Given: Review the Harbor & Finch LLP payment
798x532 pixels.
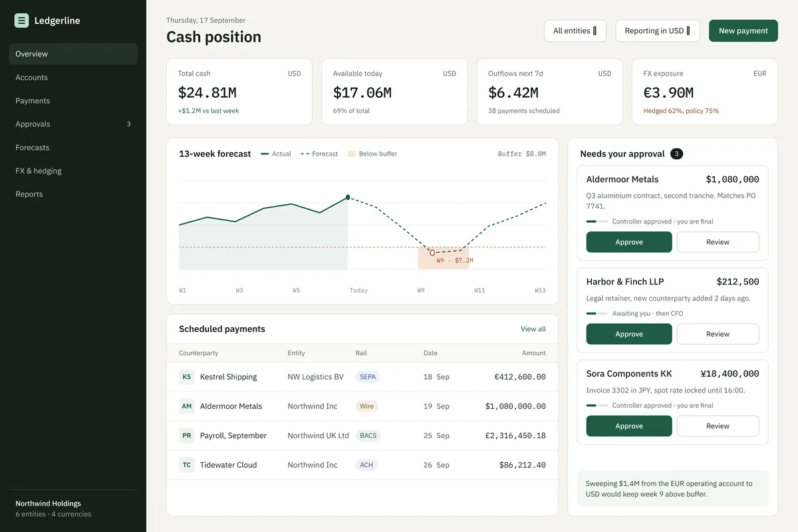Looking at the screenshot, I should click(718, 334).
